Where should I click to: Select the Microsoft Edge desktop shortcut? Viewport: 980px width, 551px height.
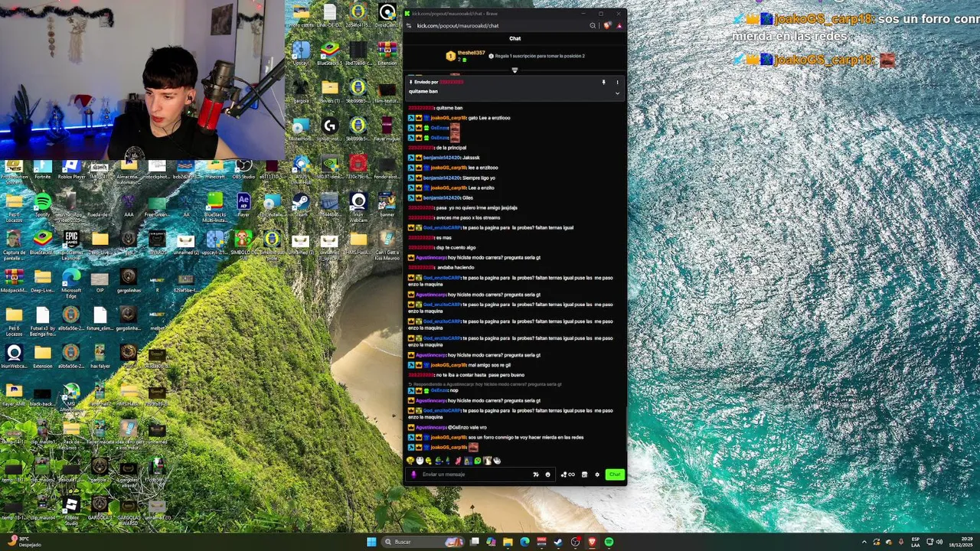coord(71,282)
